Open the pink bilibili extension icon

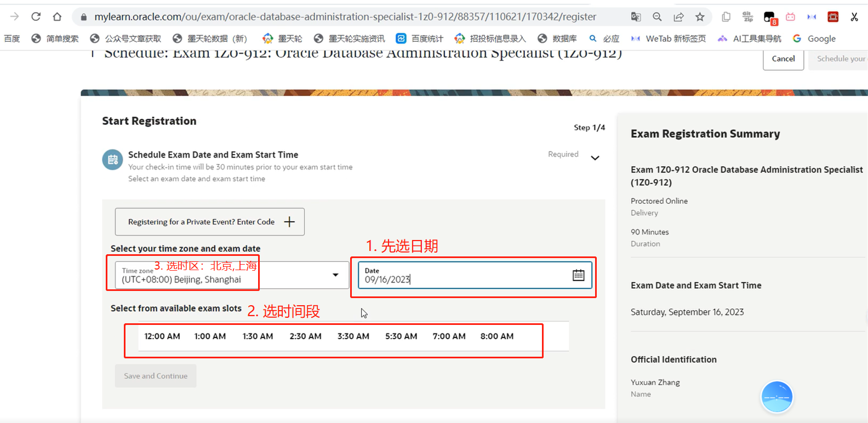coord(790,17)
